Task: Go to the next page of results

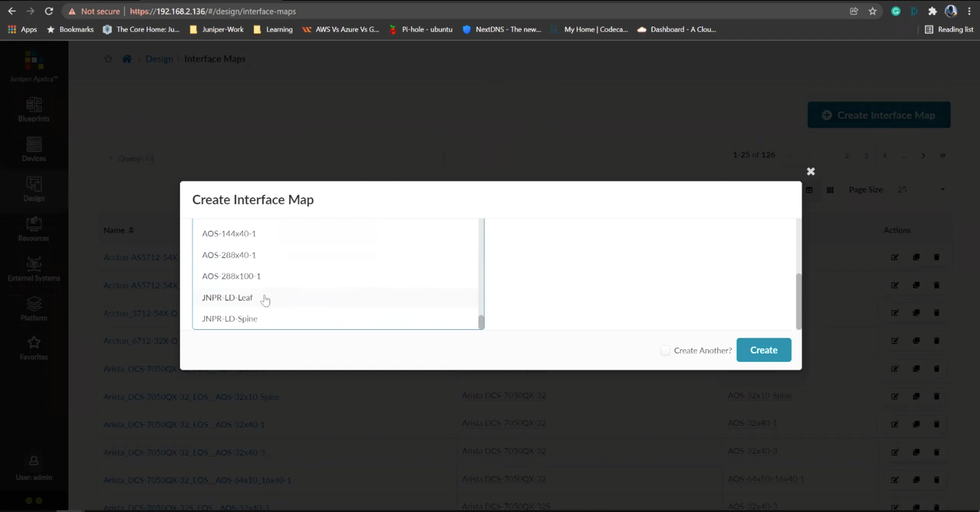Action: click(x=923, y=156)
